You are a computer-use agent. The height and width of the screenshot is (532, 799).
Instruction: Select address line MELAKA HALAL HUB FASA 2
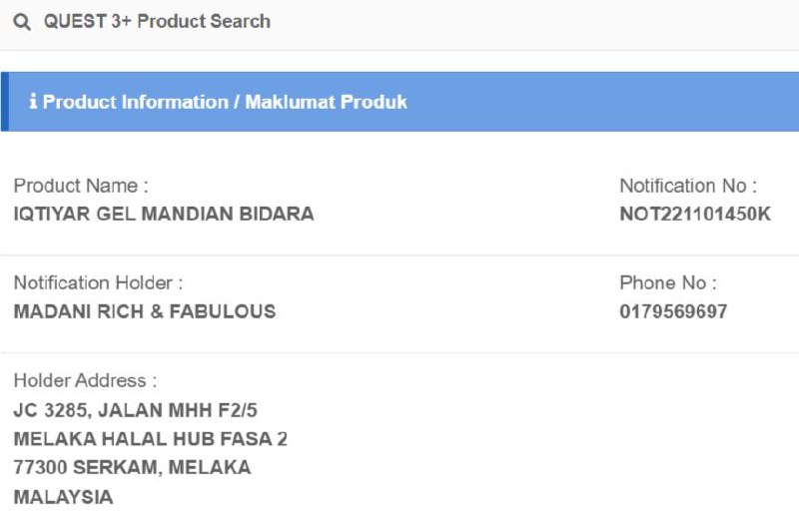pyautogui.click(x=151, y=438)
